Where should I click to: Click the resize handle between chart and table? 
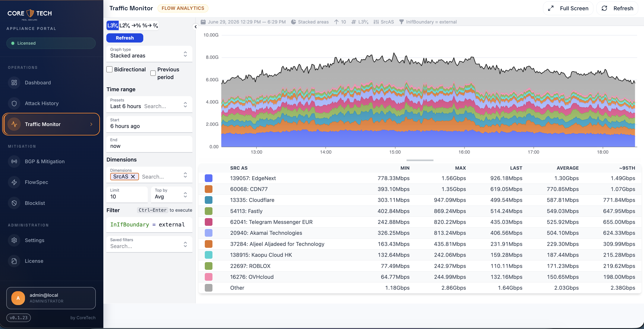coord(420,160)
